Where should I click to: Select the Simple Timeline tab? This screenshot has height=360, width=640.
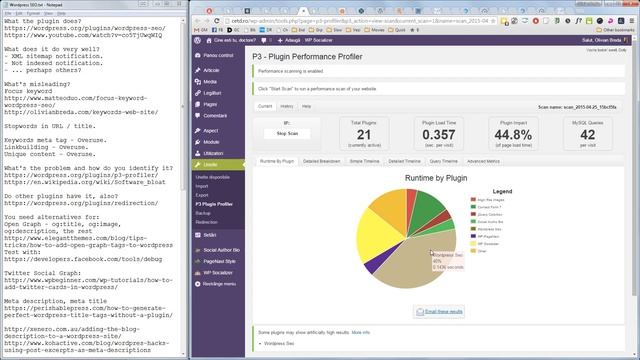pyautogui.click(x=364, y=161)
